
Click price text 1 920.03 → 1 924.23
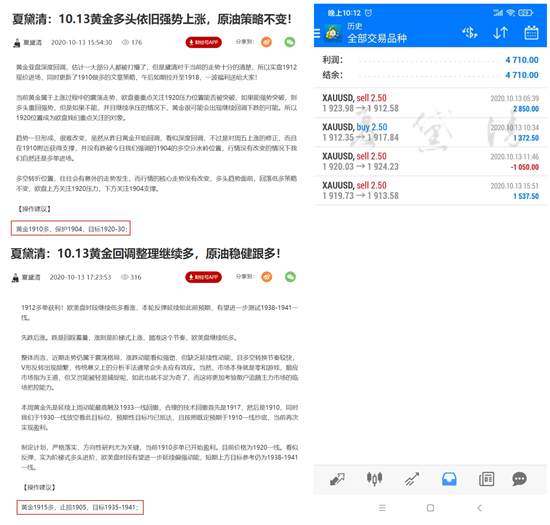[x=360, y=167]
